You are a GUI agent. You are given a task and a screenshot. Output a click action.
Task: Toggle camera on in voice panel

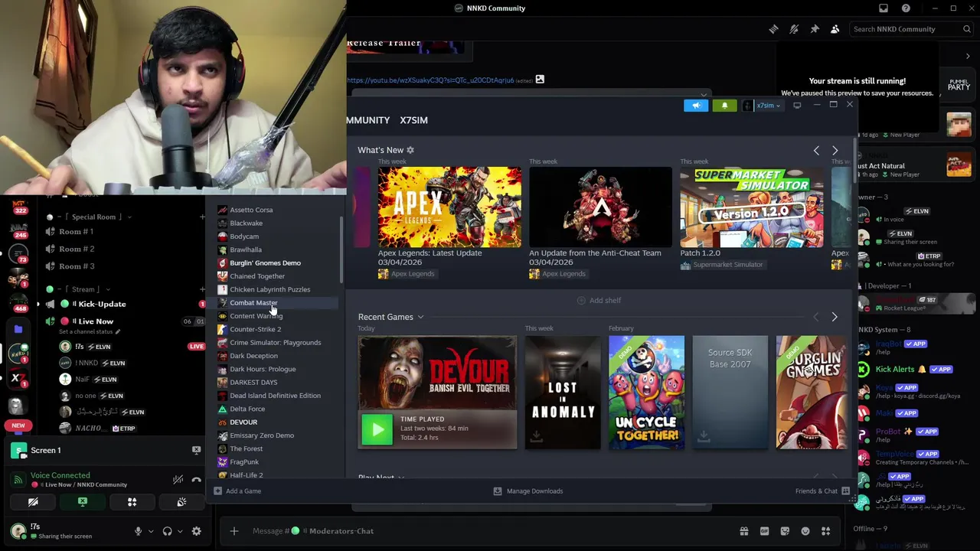tap(33, 502)
